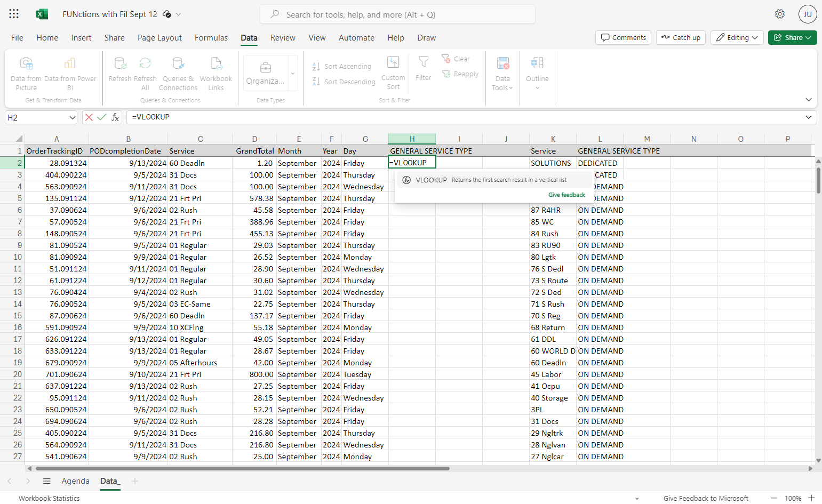Click Sort Descending
The width and height of the screenshot is (822, 504).
coord(344,82)
